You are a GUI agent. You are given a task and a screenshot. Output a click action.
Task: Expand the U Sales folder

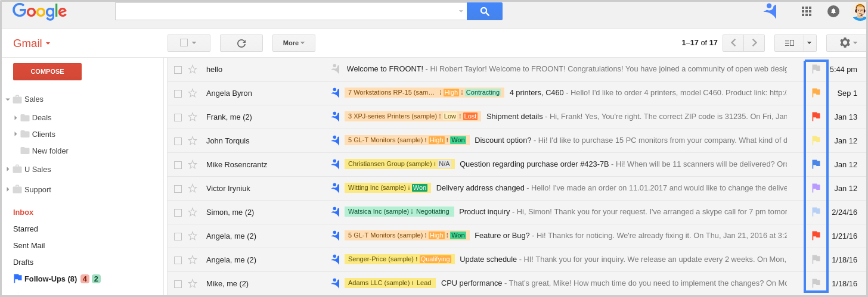pyautogui.click(x=8, y=169)
